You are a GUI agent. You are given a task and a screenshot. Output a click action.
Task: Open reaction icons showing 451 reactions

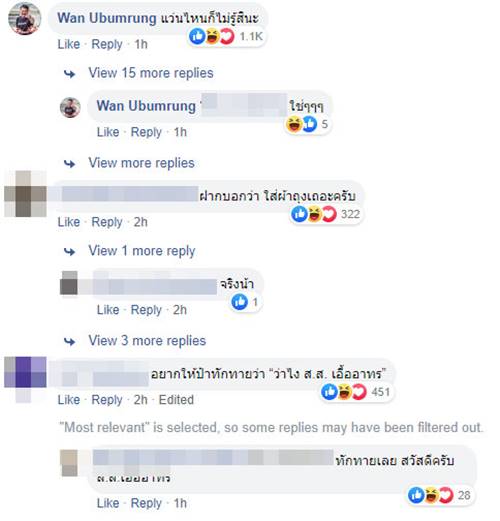[355, 392]
